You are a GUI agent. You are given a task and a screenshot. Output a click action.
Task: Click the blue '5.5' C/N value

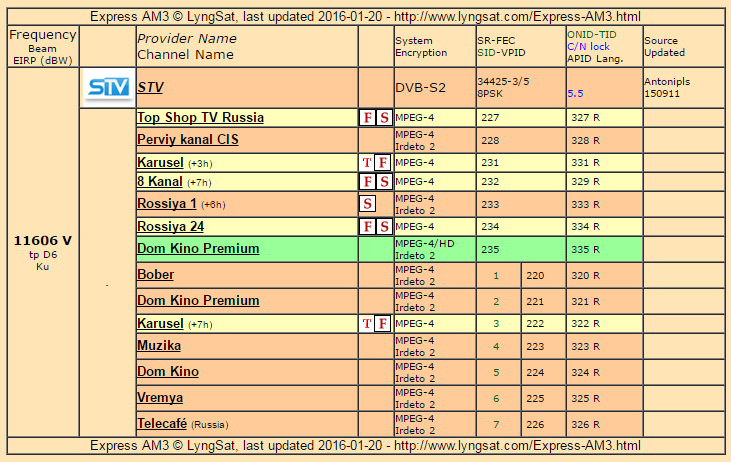(575, 94)
